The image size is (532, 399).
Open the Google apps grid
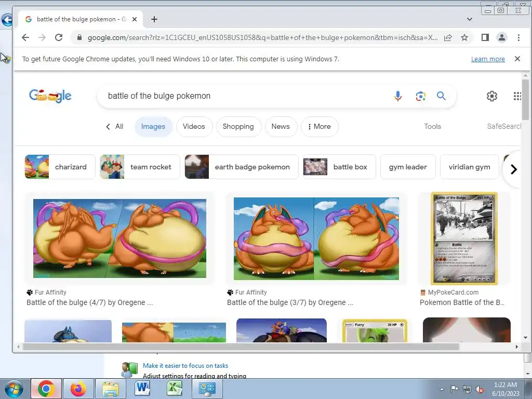pos(517,96)
